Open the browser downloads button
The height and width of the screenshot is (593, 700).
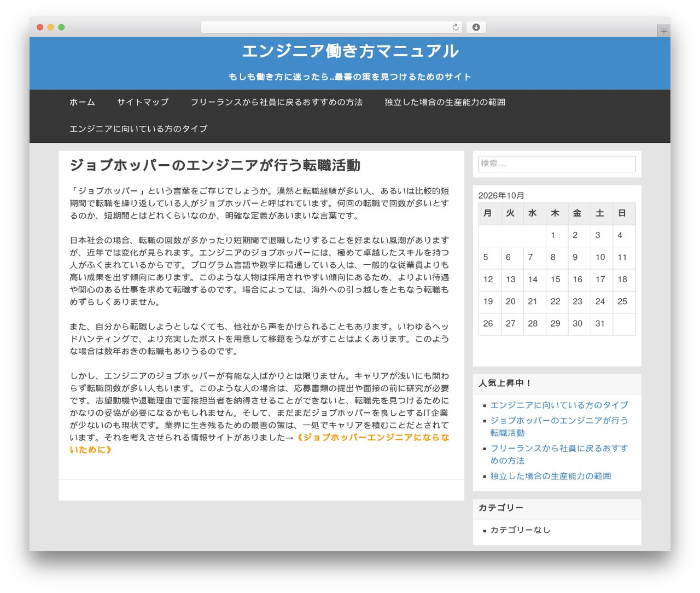coord(476,27)
